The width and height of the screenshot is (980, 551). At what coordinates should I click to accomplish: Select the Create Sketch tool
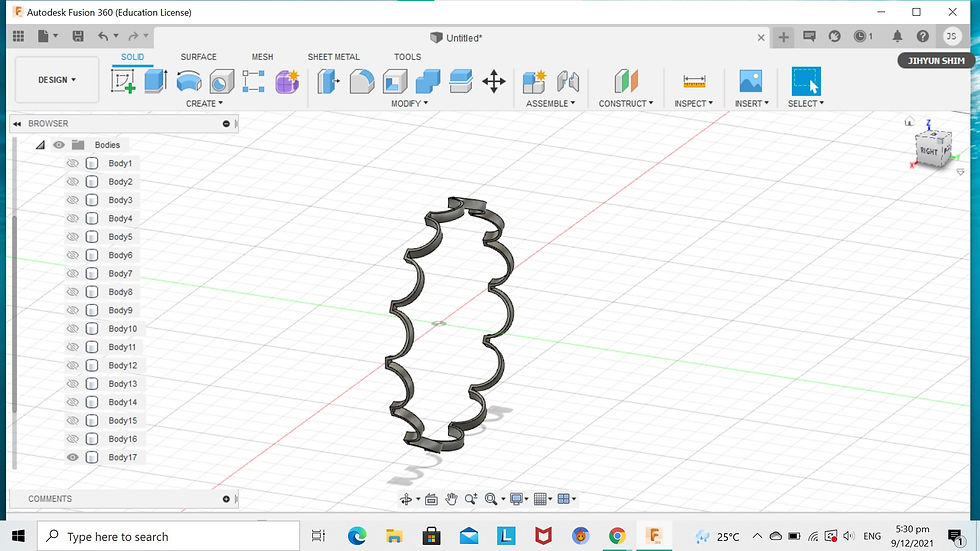123,81
